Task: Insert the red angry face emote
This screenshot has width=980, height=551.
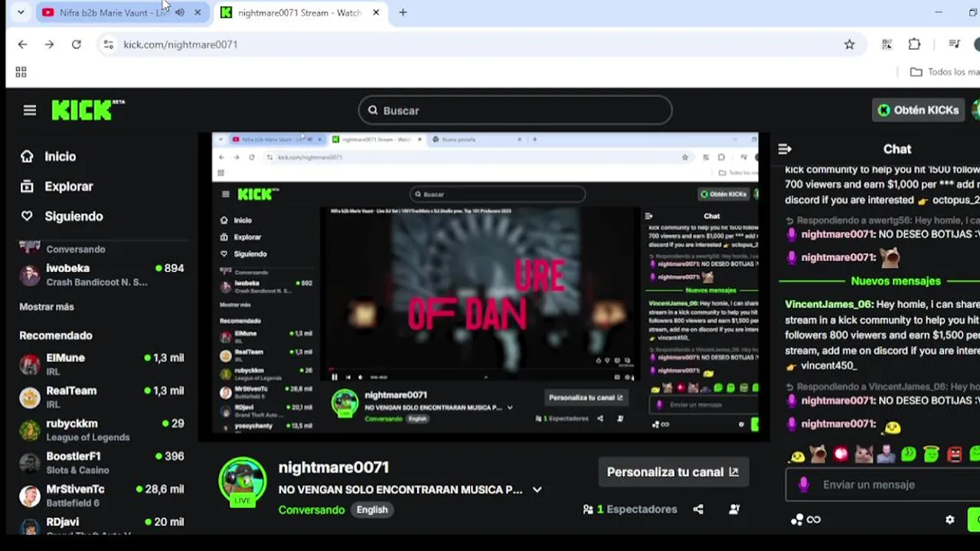Action: (x=954, y=455)
